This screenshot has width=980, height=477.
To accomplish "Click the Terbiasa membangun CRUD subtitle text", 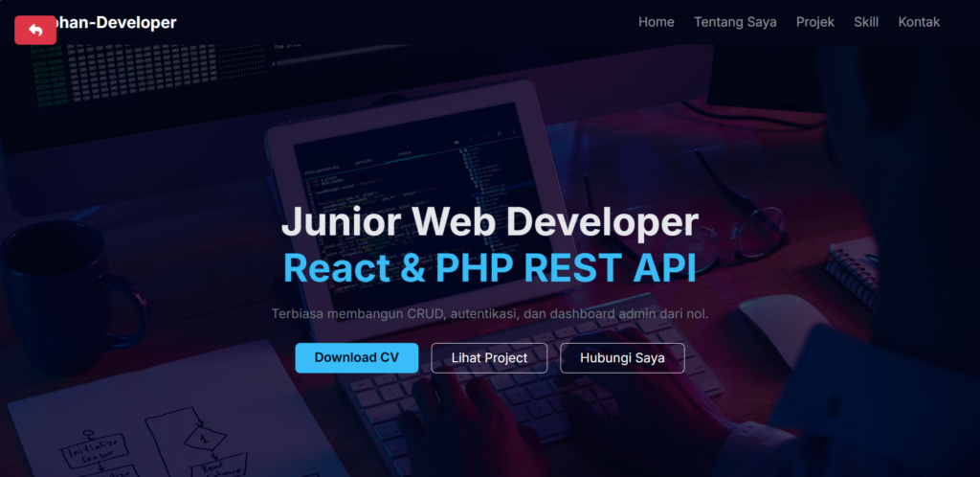I will point(489,313).
